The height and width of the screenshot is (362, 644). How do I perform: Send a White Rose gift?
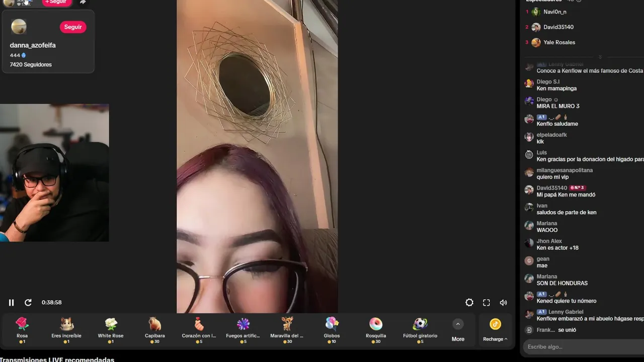[x=111, y=330]
